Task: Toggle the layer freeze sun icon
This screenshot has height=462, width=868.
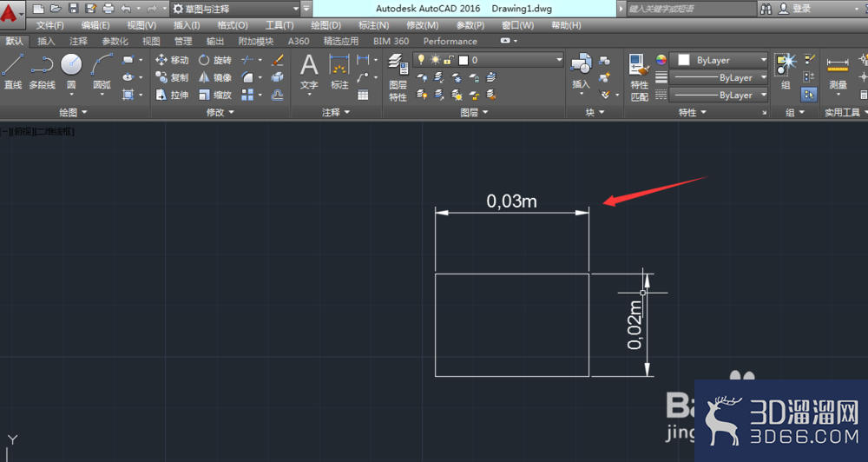Action: pos(435,60)
